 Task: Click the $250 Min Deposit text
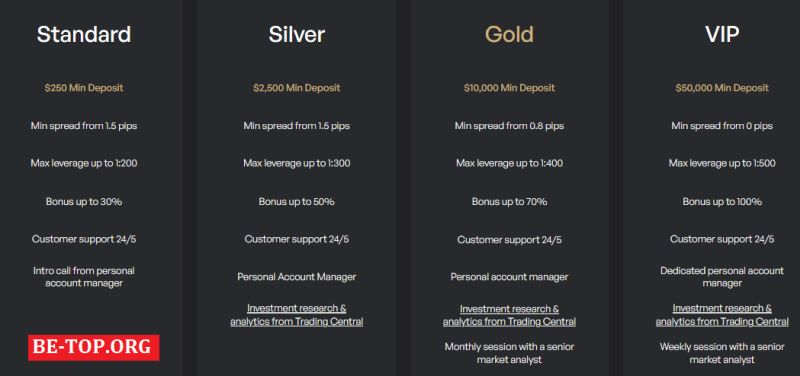tap(84, 88)
